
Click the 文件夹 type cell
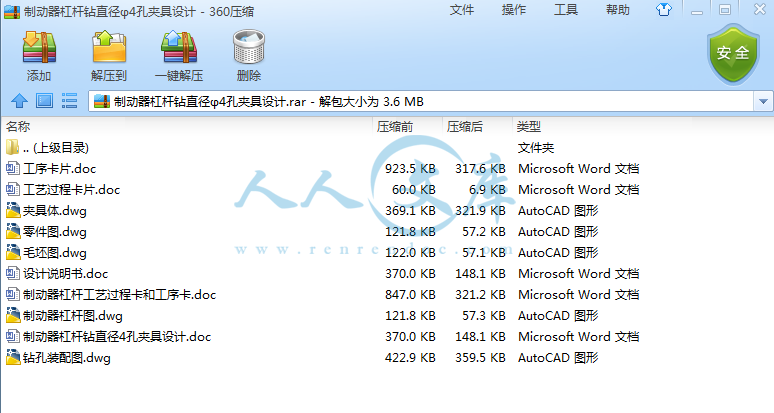[536, 148]
